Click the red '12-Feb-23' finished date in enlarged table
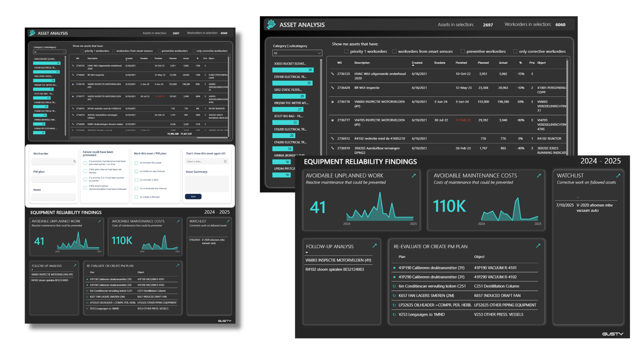This screenshot has height=362, width=644. pyautogui.click(x=463, y=120)
